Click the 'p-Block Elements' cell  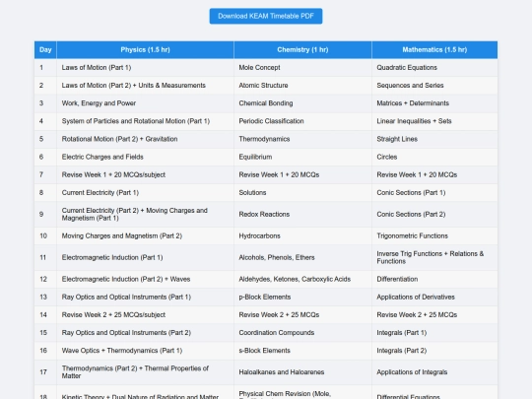click(x=302, y=298)
